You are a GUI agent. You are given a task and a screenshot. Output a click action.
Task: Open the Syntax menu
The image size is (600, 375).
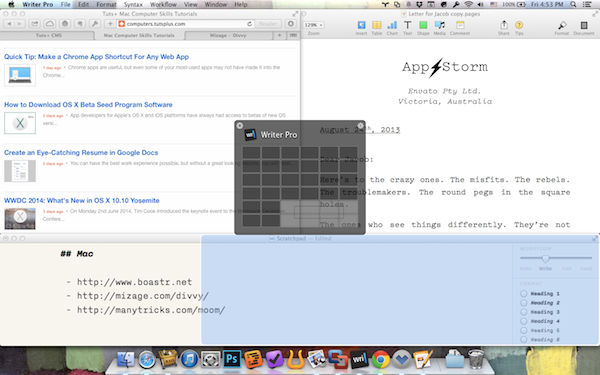tap(133, 5)
